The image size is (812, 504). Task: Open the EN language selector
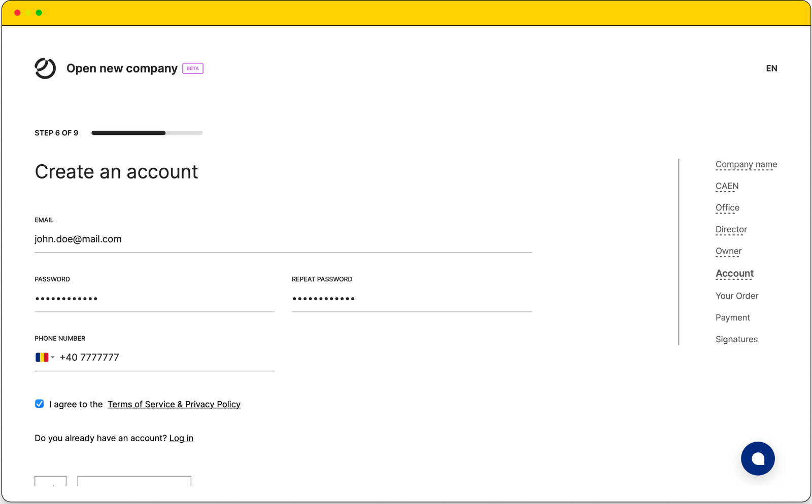[771, 68]
